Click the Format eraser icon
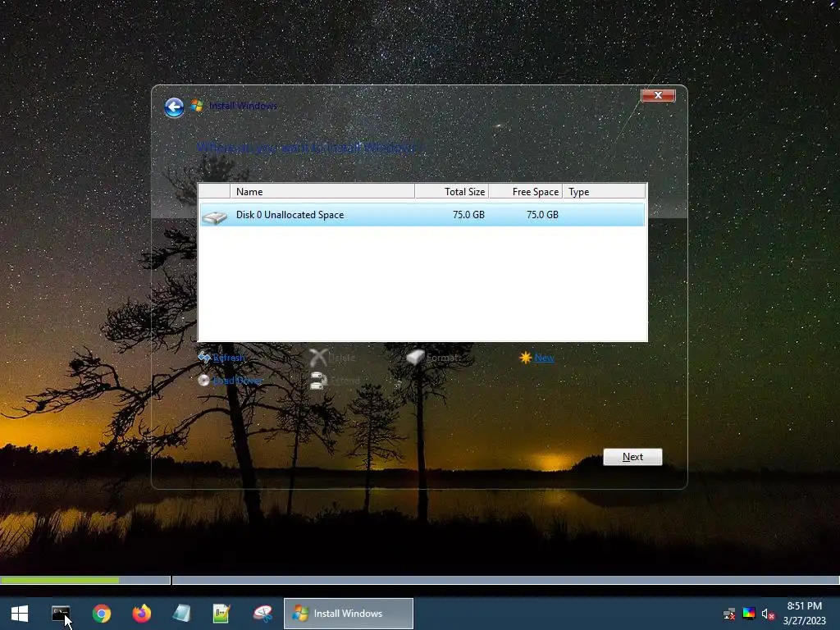 click(415, 357)
